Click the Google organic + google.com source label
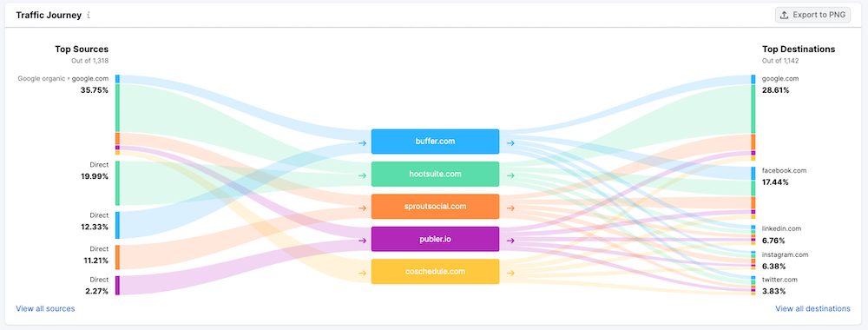The image size is (868, 330). [63, 79]
